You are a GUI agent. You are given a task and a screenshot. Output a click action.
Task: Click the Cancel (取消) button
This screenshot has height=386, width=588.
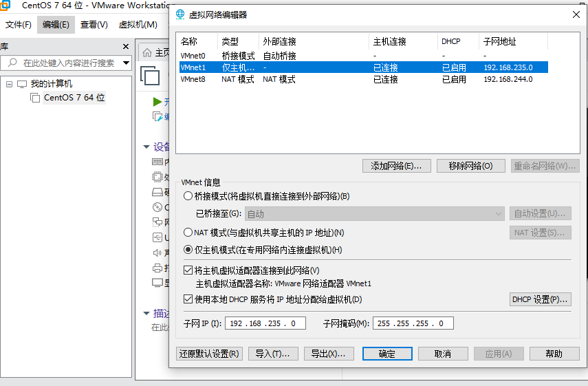443,354
